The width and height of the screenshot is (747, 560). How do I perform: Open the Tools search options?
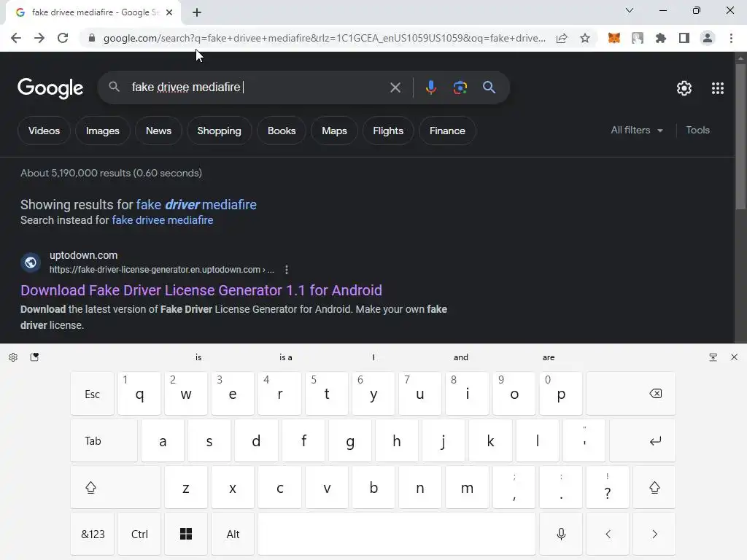coord(697,130)
